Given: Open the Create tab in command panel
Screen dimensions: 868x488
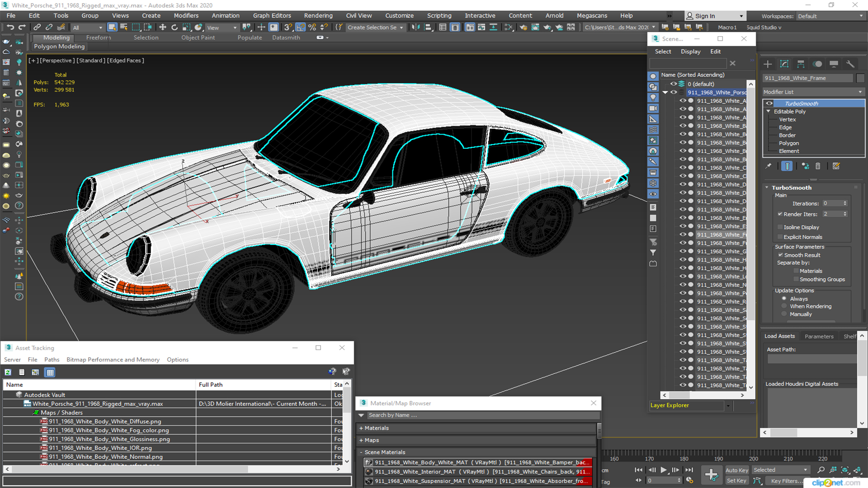Looking at the screenshot, I should pyautogui.click(x=768, y=64).
